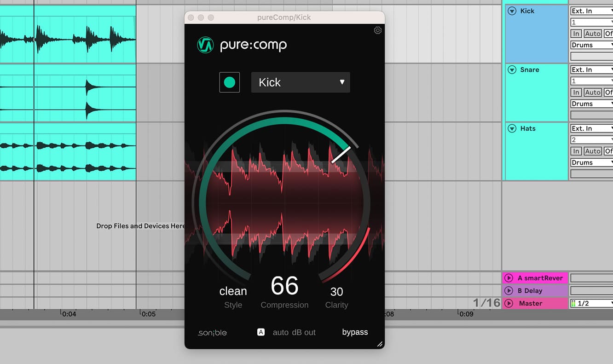
Task: Set Kick track monitor to Auto
Action: pyautogui.click(x=593, y=34)
